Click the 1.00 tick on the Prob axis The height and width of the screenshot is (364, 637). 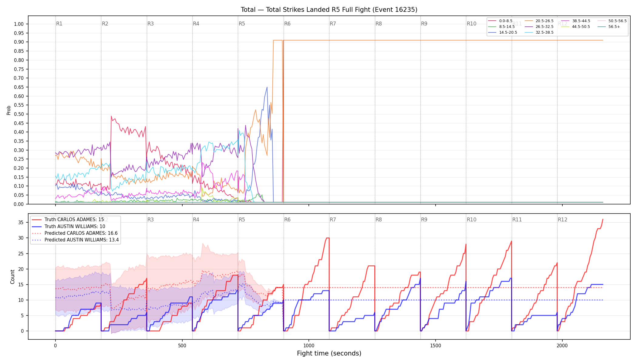(19, 24)
